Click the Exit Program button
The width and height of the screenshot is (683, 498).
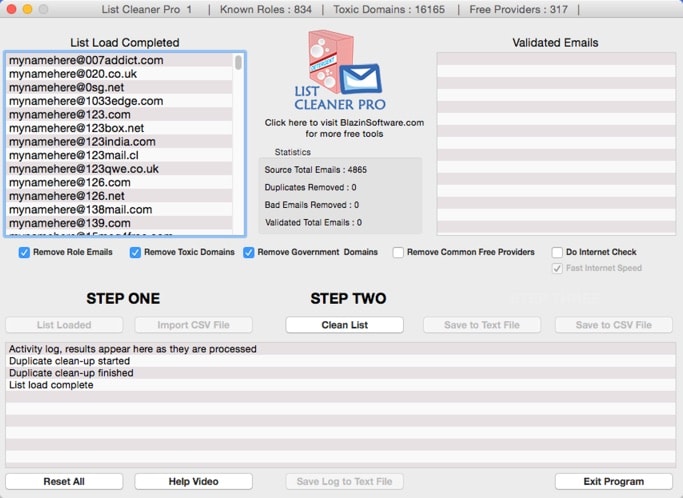click(x=614, y=481)
